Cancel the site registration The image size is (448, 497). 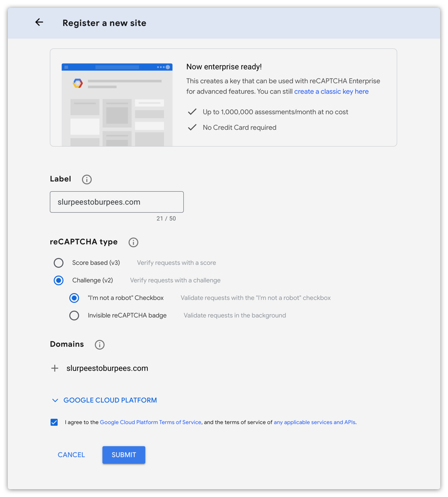click(71, 455)
